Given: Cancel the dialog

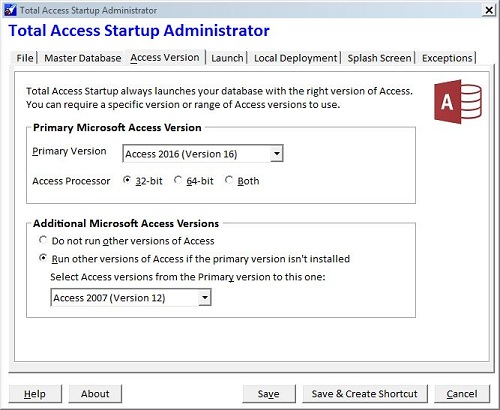Looking at the screenshot, I should [x=462, y=394].
